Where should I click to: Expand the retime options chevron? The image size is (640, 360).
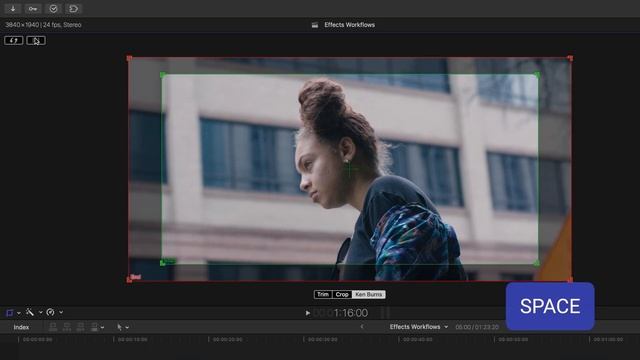pos(61,313)
